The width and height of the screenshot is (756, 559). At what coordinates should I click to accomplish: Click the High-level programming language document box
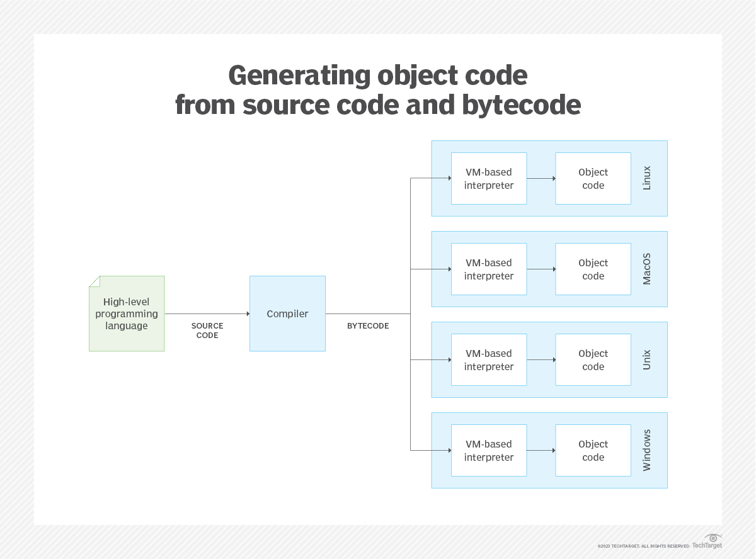coord(127,313)
